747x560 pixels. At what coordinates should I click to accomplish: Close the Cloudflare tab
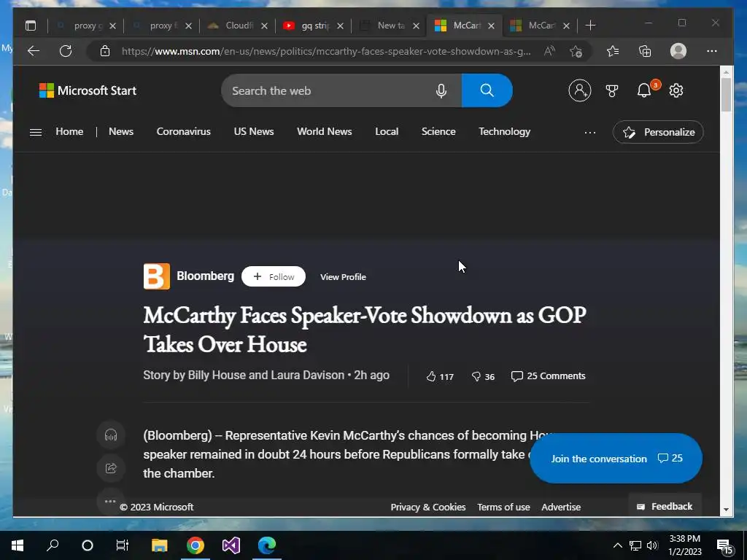click(x=264, y=26)
